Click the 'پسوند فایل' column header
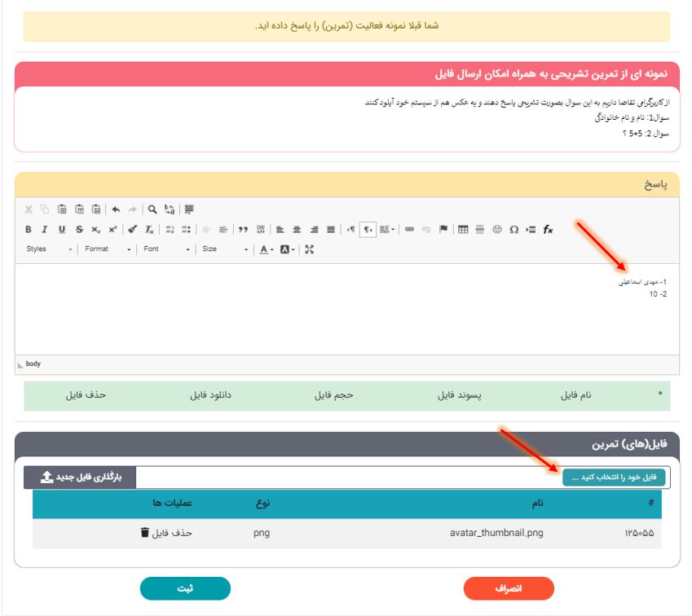The width and height of the screenshot is (692, 616). click(x=460, y=395)
